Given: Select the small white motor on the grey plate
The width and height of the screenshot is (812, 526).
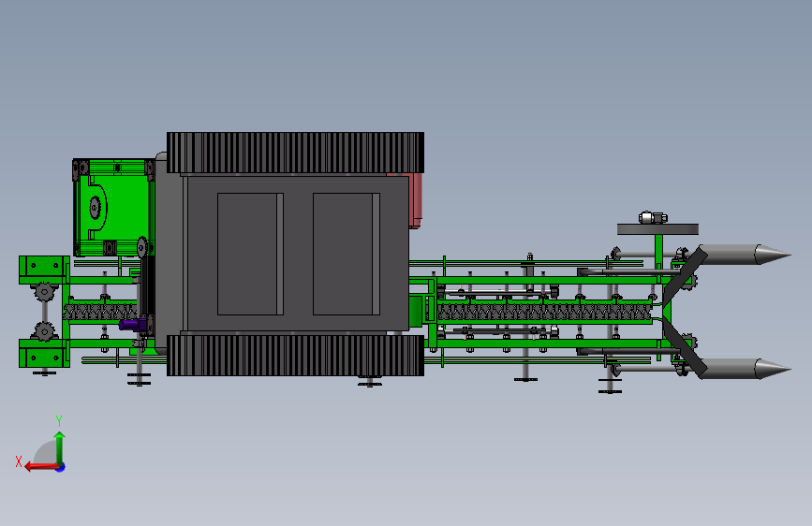Looking at the screenshot, I should tap(653, 217).
